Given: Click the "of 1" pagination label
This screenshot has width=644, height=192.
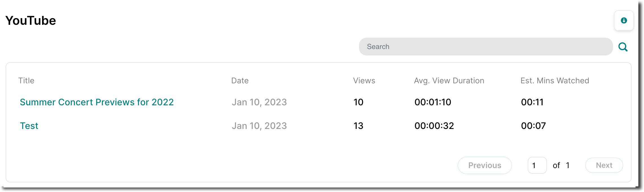Looking at the screenshot, I should [x=561, y=165].
